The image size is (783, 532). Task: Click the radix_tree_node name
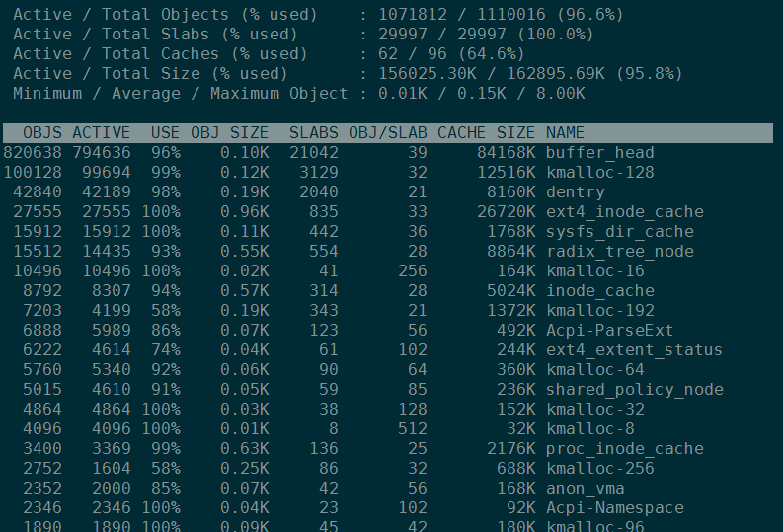coord(620,251)
